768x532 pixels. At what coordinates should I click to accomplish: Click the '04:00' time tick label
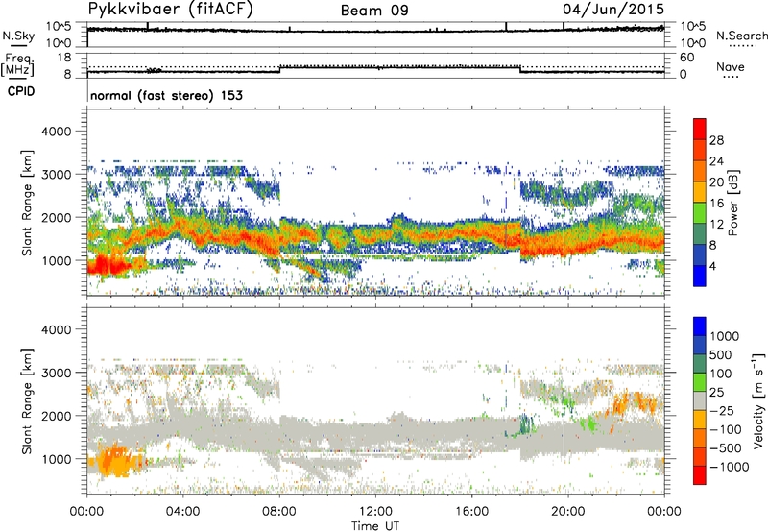coord(183,512)
